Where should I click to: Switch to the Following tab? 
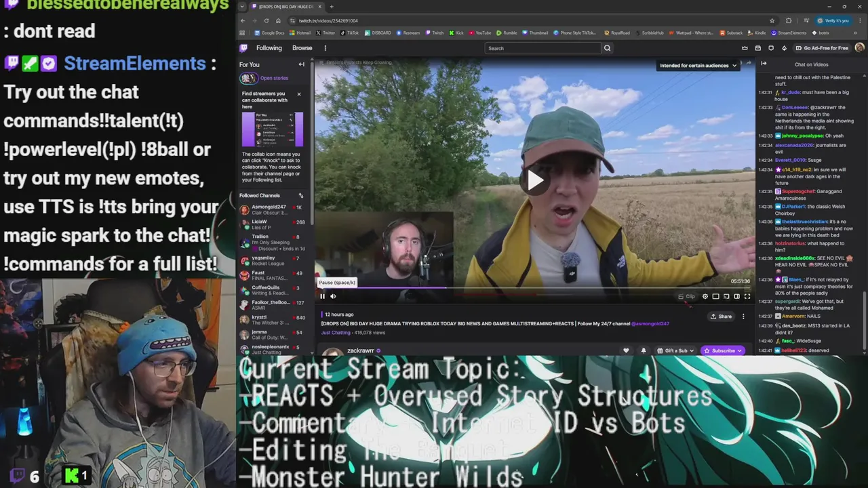pos(269,48)
